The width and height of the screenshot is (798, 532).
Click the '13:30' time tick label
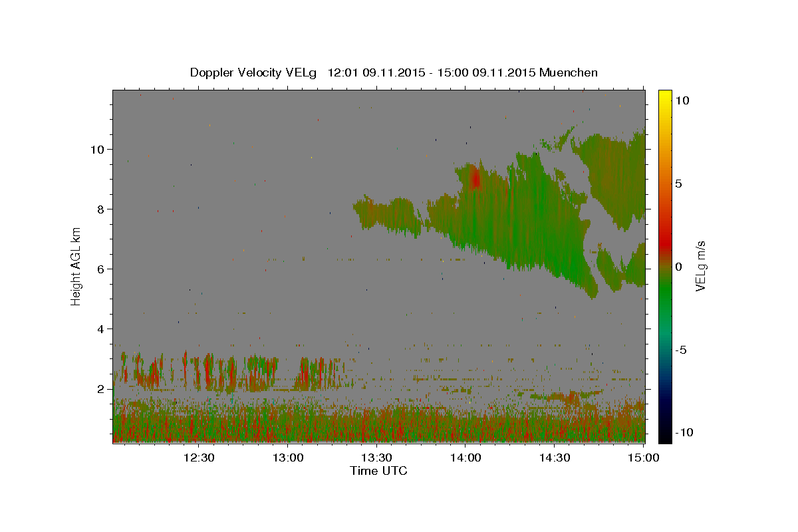[376, 458]
